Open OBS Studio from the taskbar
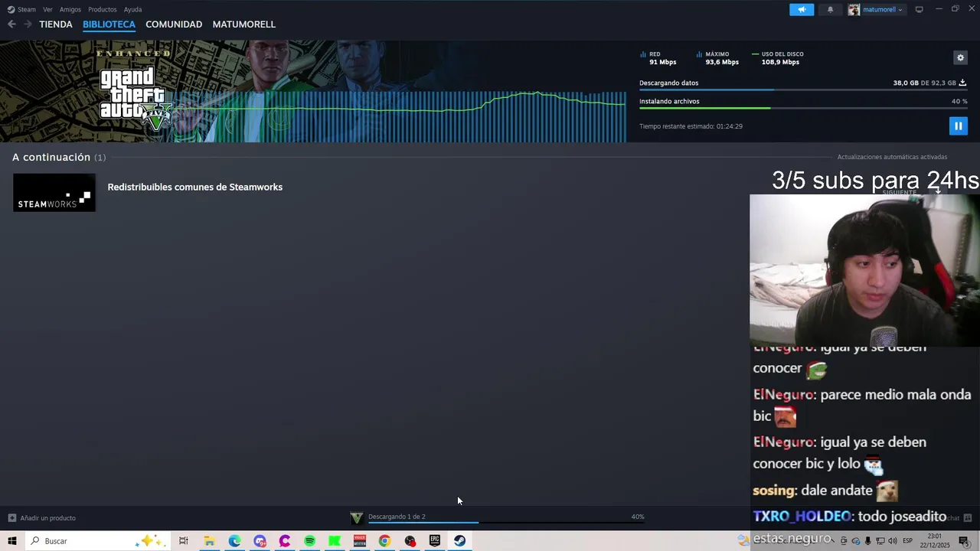 click(410, 541)
